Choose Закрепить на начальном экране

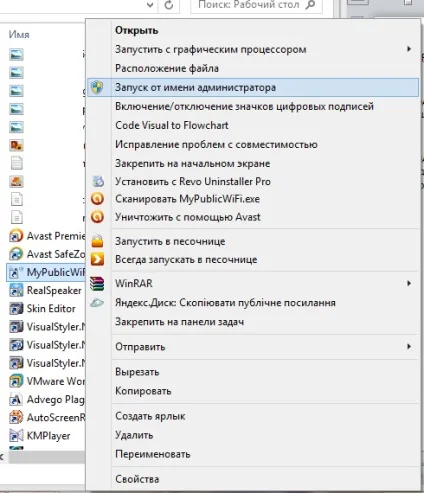(253, 163)
